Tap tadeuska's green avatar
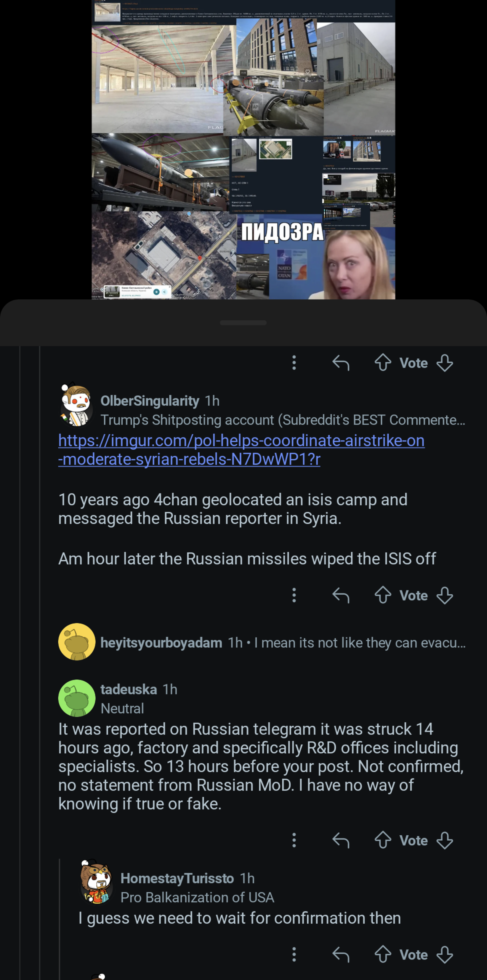Image resolution: width=487 pixels, height=980 pixels. coord(76,698)
